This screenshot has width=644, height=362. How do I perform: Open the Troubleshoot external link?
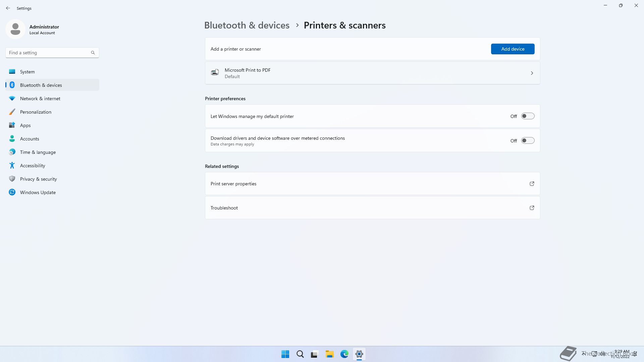(532, 208)
